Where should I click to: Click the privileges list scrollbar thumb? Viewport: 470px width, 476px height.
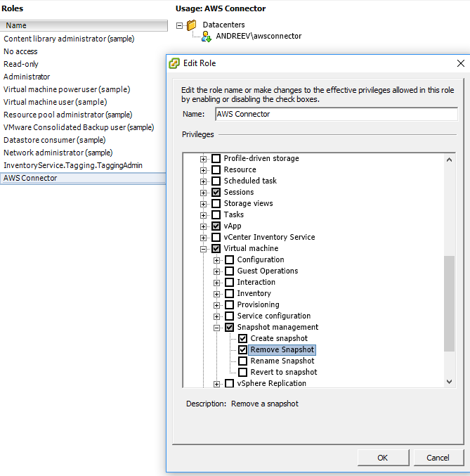pyautogui.click(x=450, y=304)
